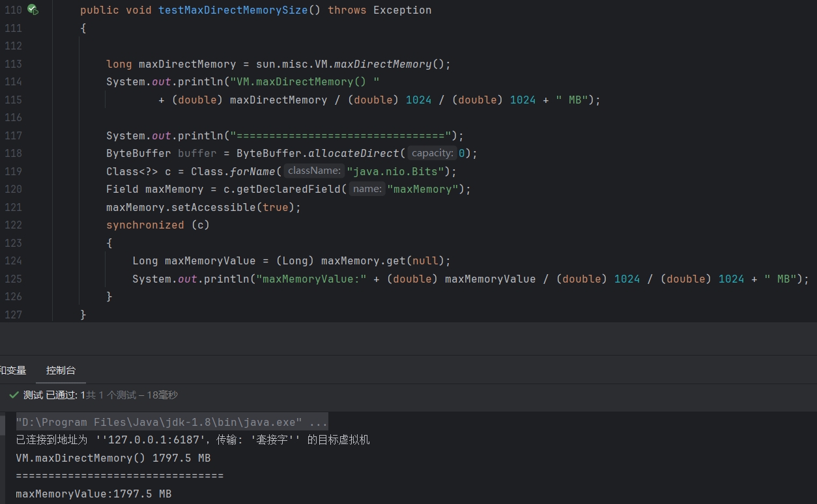Viewport: 817px width, 504px height.
Task: Switch to the 控制台 console tab
Action: pyautogui.click(x=61, y=371)
